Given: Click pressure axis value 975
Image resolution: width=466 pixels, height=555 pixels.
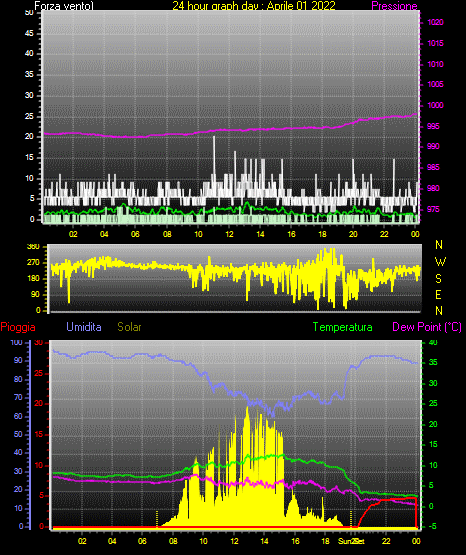Looking at the screenshot, I should pos(433,209).
